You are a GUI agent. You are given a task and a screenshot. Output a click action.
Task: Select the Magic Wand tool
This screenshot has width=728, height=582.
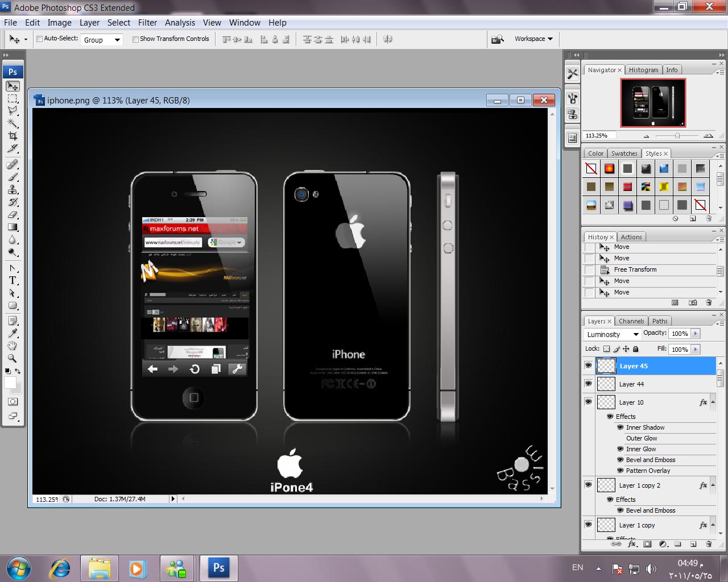click(x=13, y=123)
